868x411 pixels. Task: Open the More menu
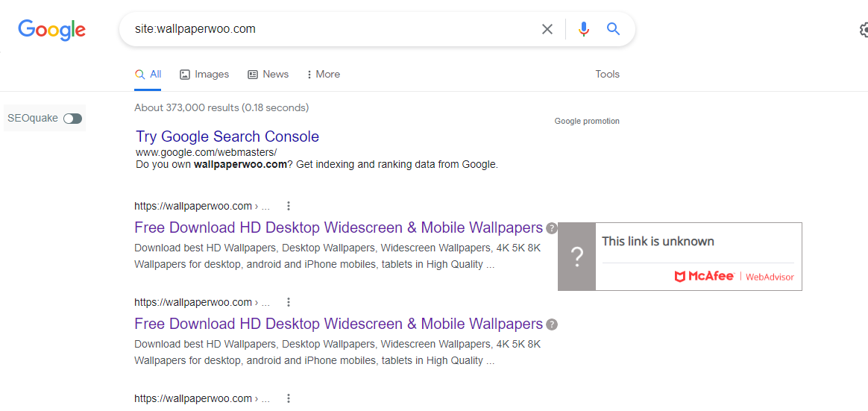pos(324,75)
